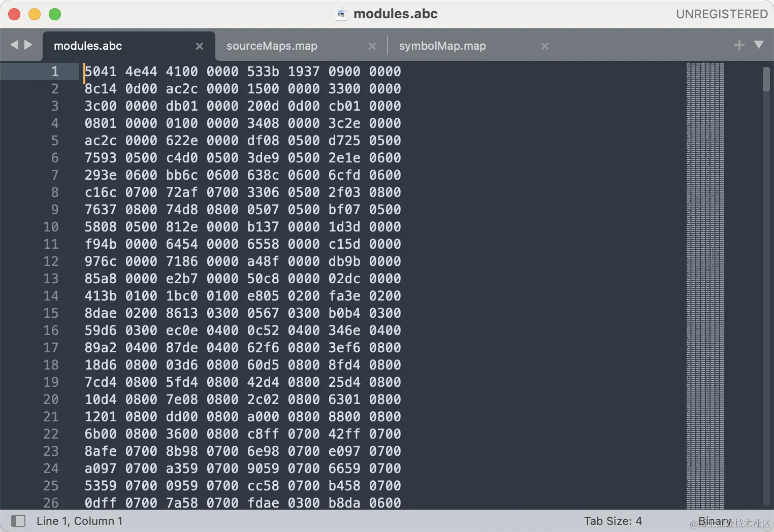
Task: Close the sourceMaps.map tab
Action: (x=372, y=46)
